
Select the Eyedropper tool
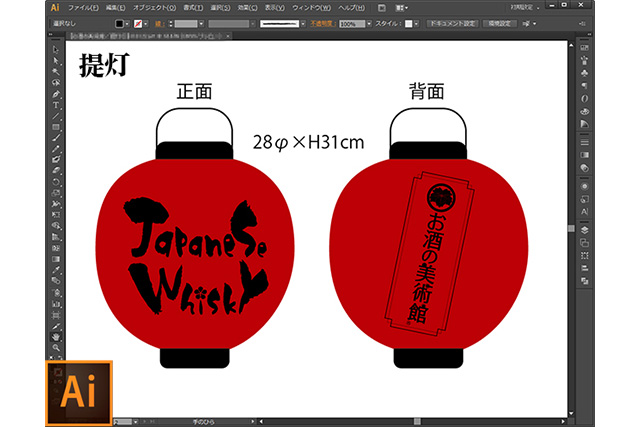click(x=56, y=270)
